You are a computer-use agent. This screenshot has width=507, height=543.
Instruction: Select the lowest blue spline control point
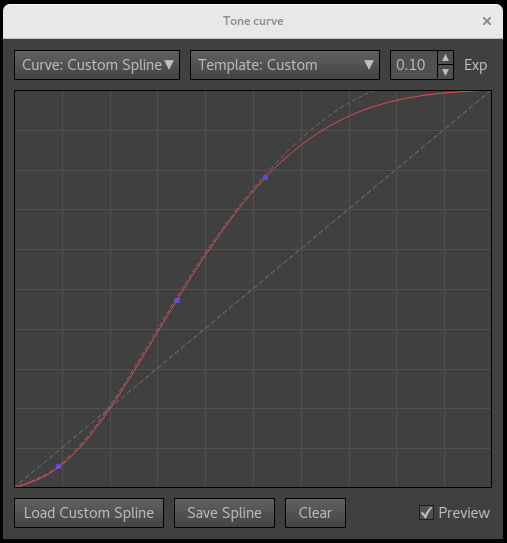point(59,466)
